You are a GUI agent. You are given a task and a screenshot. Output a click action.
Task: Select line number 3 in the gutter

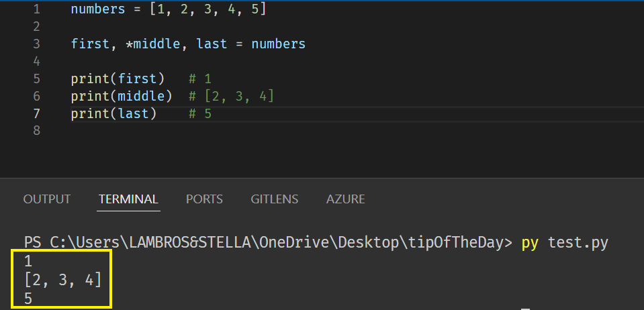point(36,44)
